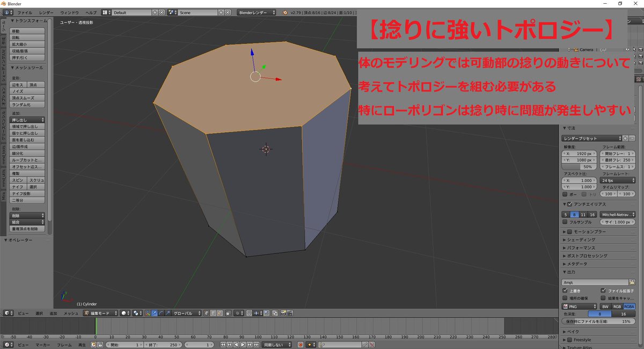This screenshot has width=644, height=349.
Task: Open the マーカー menu in timeline
Action: click(43, 345)
